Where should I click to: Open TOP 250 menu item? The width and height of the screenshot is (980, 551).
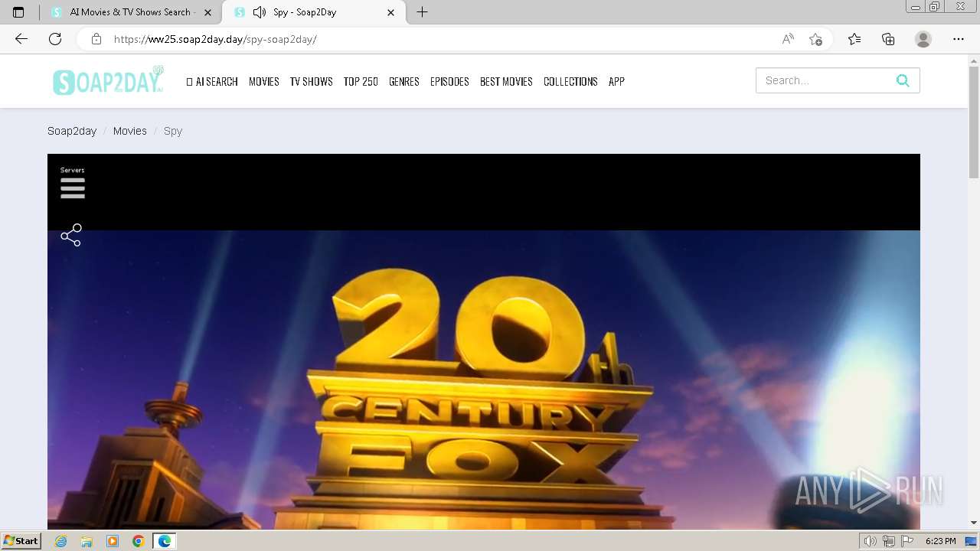click(361, 81)
